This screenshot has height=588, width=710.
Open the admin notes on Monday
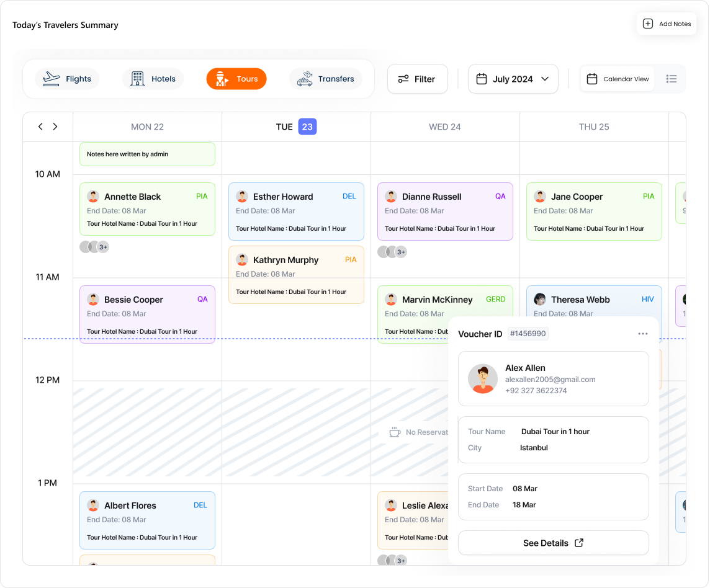(x=147, y=154)
